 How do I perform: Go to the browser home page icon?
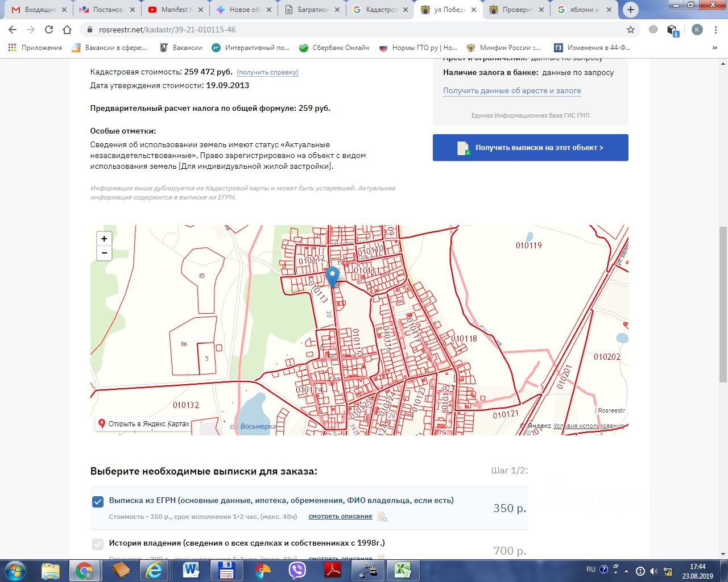click(67, 30)
